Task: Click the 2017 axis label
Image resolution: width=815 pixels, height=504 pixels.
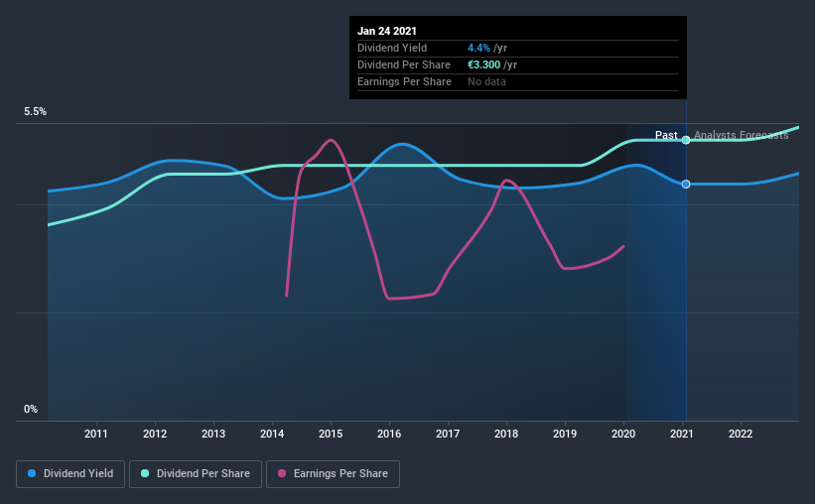Action: [448, 434]
